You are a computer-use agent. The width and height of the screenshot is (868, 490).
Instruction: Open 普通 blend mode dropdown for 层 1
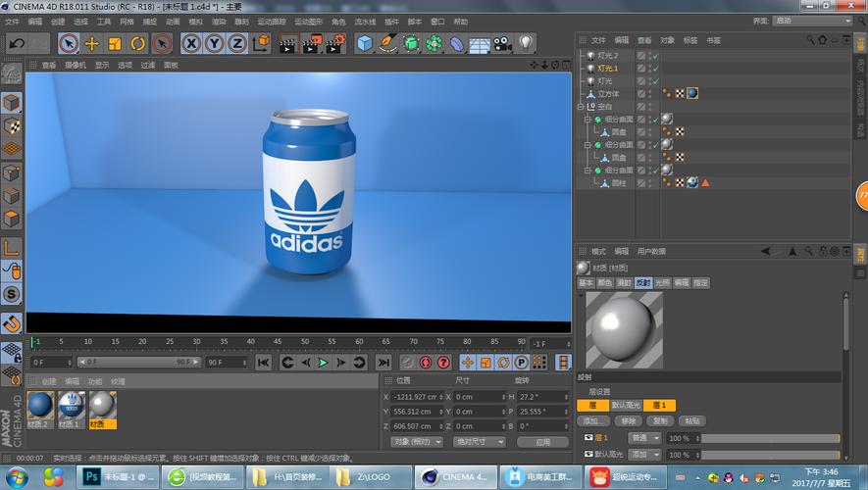[644, 438]
